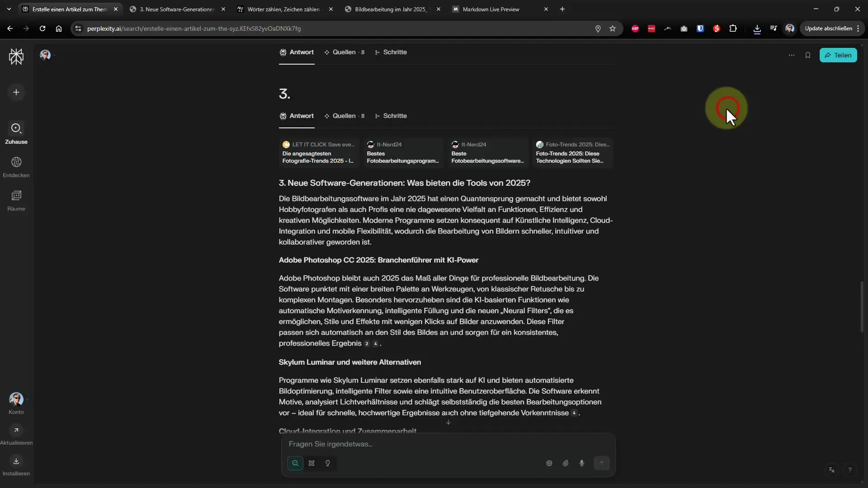Click the Aktualisieren upgrade arrow icon
Viewport: 868px width, 488px height.
coord(16,430)
